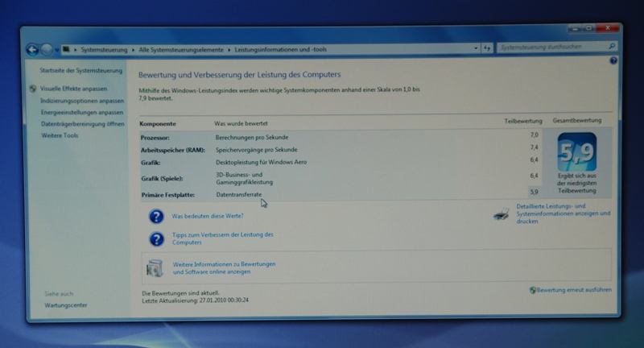Image resolution: width=644 pixels, height=348 pixels.
Task: Click Letzte Aktualisierung date text
Action: pos(195,300)
